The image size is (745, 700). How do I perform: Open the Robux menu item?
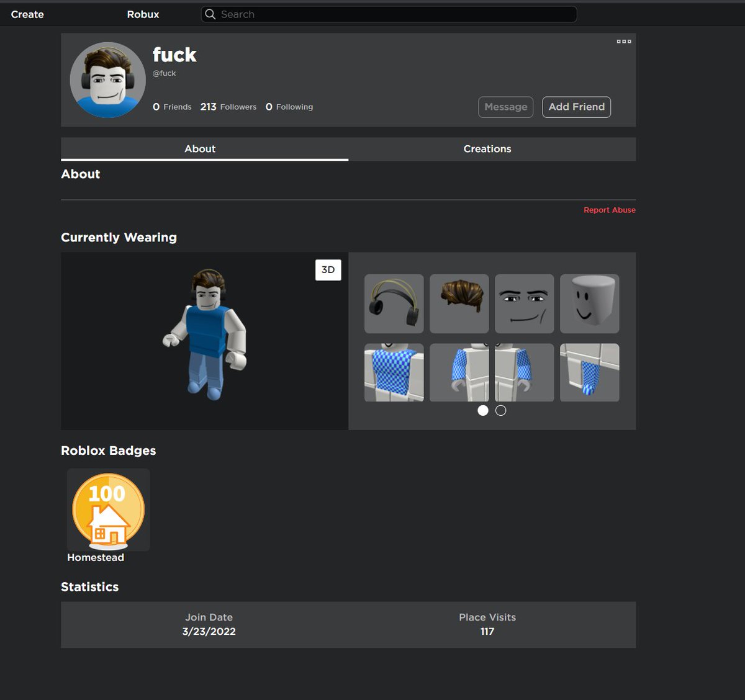(x=143, y=14)
